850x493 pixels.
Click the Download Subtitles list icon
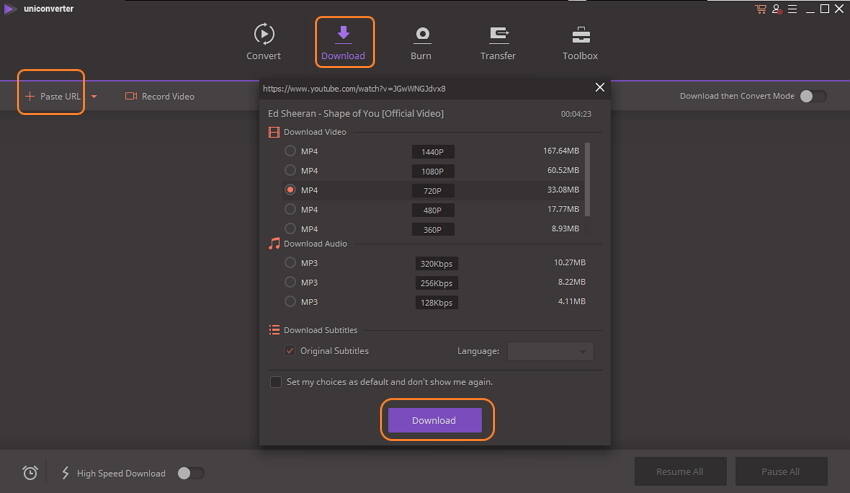click(x=274, y=330)
